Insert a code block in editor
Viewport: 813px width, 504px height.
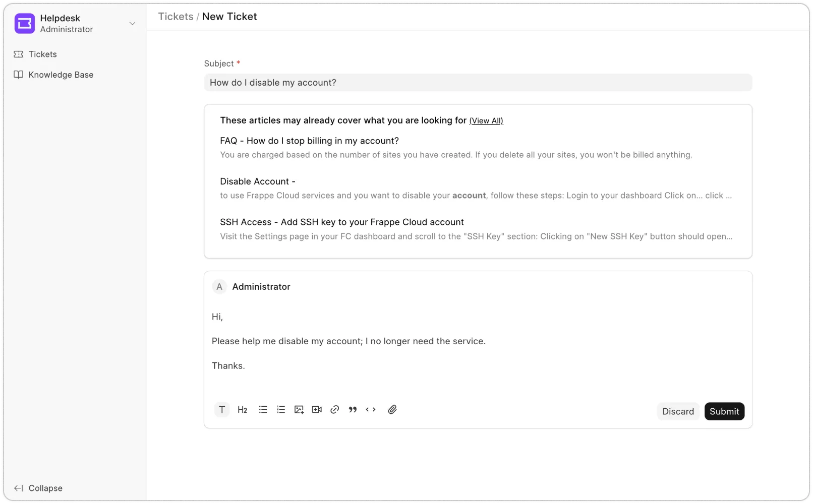371,410
